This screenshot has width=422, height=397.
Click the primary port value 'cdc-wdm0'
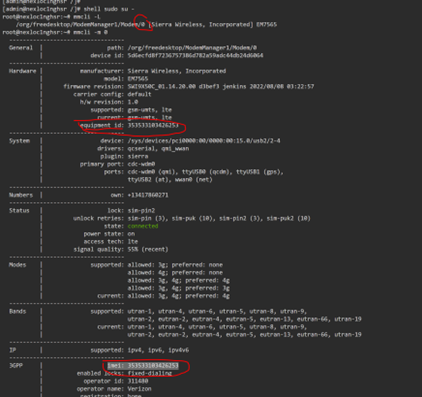coord(141,164)
